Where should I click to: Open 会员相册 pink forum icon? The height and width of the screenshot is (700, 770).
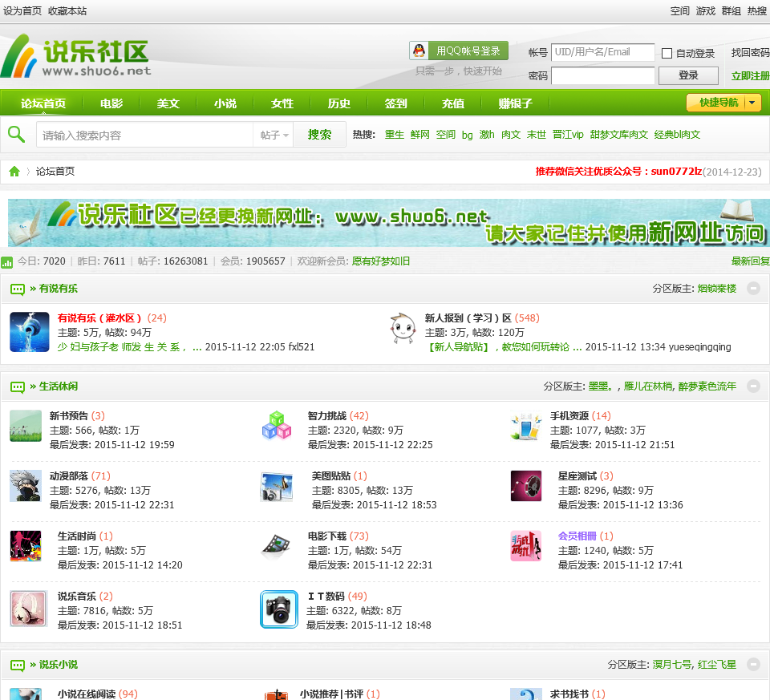(x=526, y=546)
